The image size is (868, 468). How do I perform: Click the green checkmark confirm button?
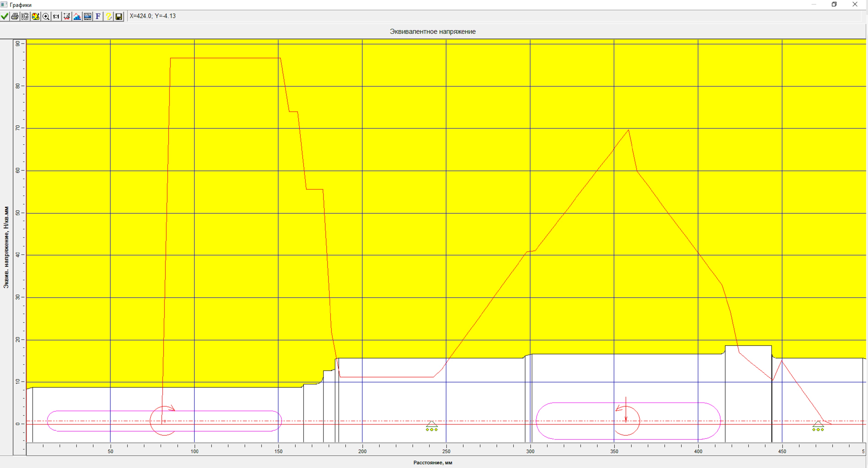coord(5,16)
